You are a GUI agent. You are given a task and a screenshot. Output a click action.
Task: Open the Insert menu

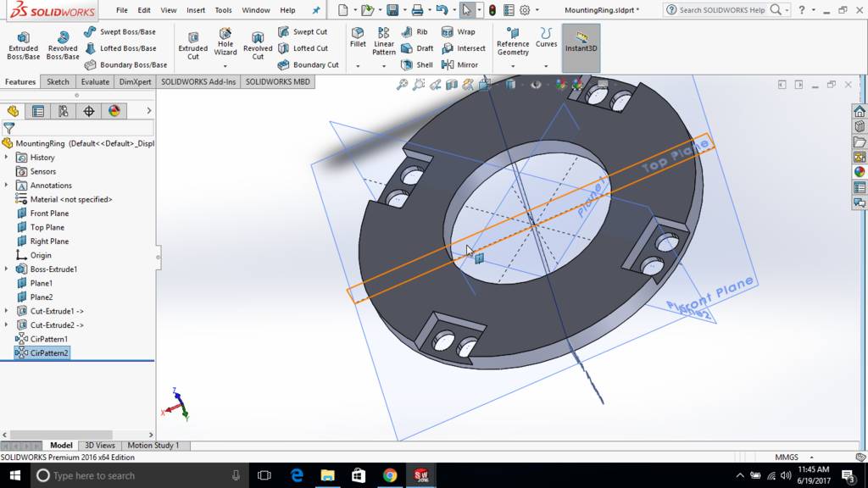tap(196, 10)
